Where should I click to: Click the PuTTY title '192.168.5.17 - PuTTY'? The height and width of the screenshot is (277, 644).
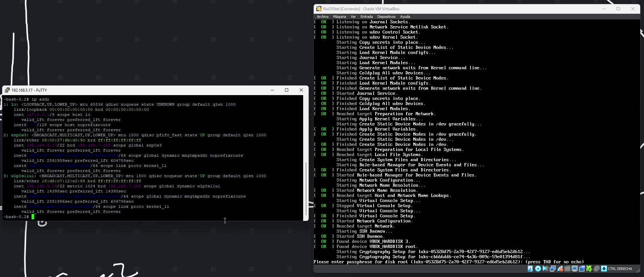coord(29,90)
